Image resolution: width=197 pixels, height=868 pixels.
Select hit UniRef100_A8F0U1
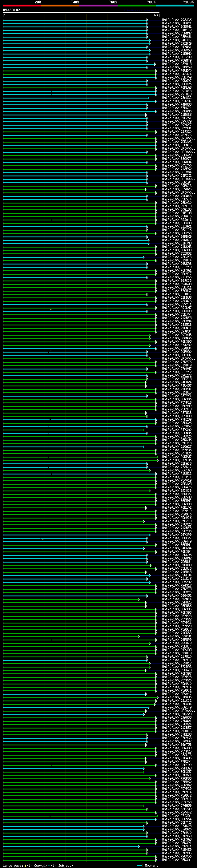(x=177, y=37)
